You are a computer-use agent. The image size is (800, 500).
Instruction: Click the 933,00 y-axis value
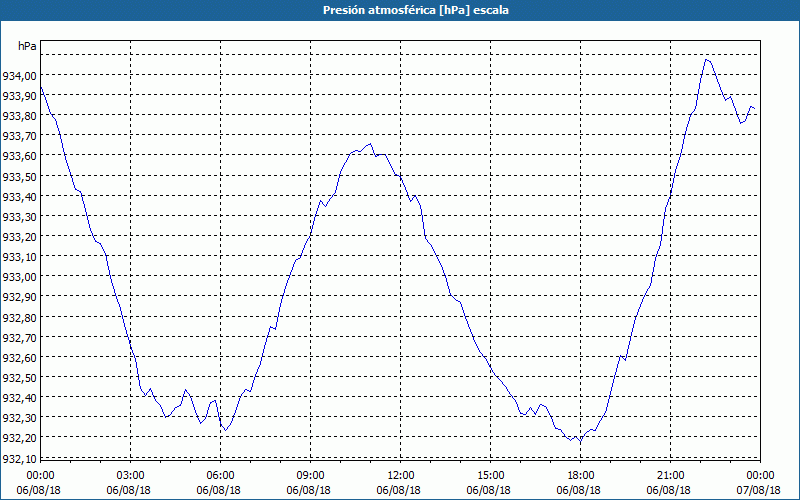pyautogui.click(x=19, y=277)
